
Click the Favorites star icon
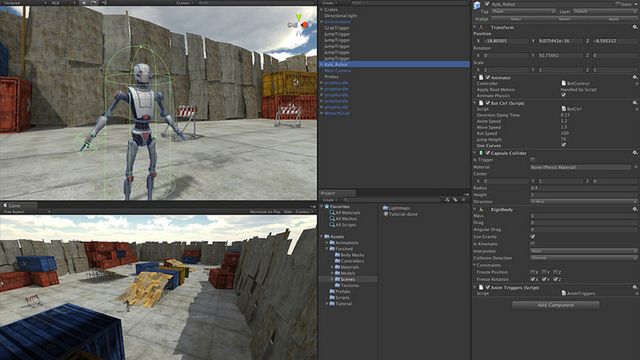pos(327,207)
